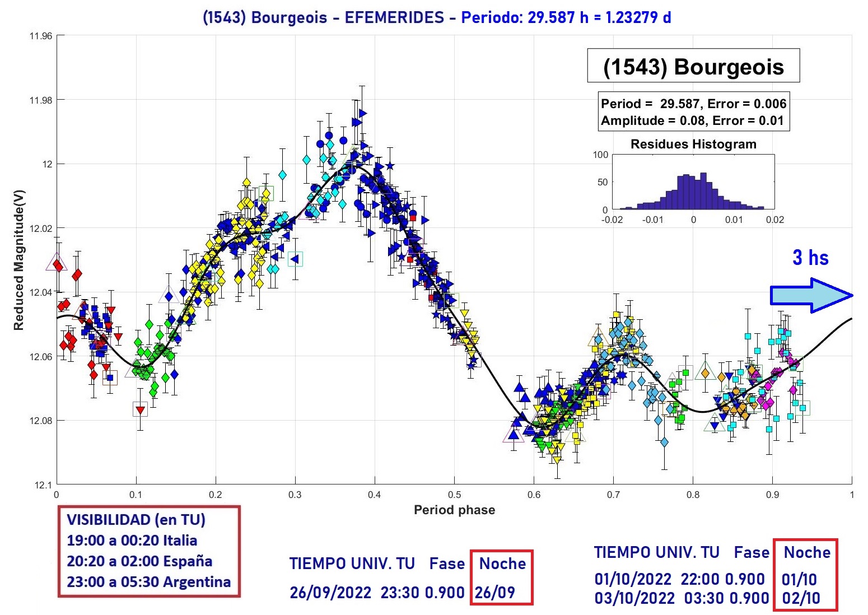Click the "Reduced Magnitude(V)" y-axis label

tap(18, 260)
